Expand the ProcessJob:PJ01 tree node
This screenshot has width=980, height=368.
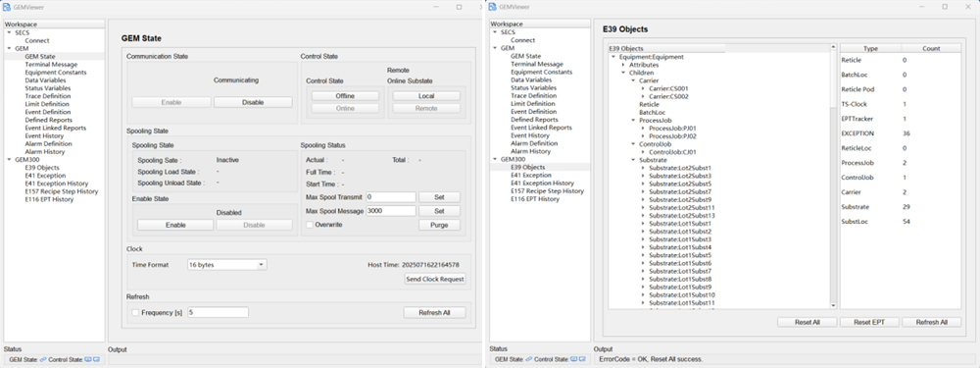pyautogui.click(x=644, y=129)
